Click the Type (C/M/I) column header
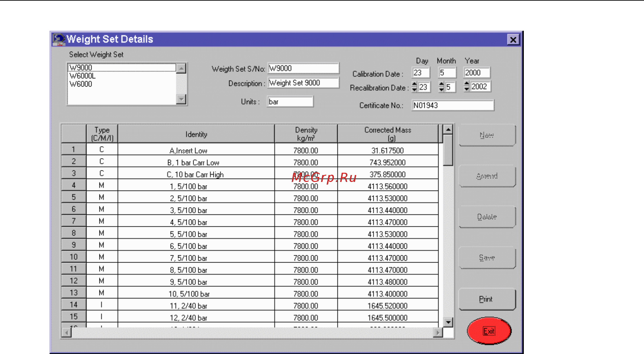The image size is (644, 354). tap(102, 134)
